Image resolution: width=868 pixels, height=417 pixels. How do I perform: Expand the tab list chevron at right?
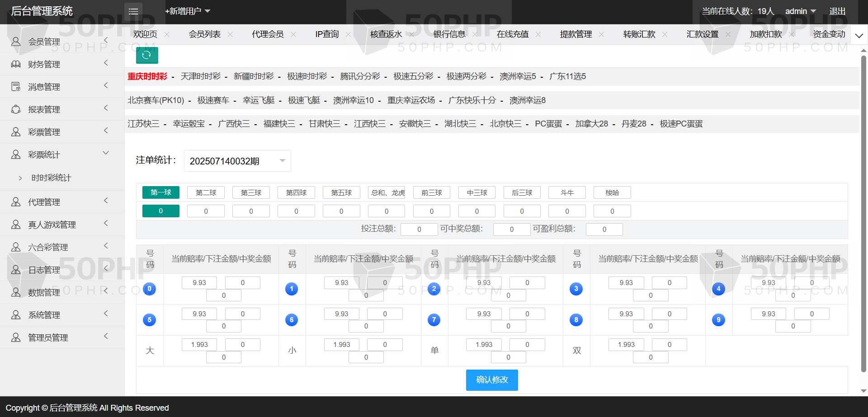(859, 35)
